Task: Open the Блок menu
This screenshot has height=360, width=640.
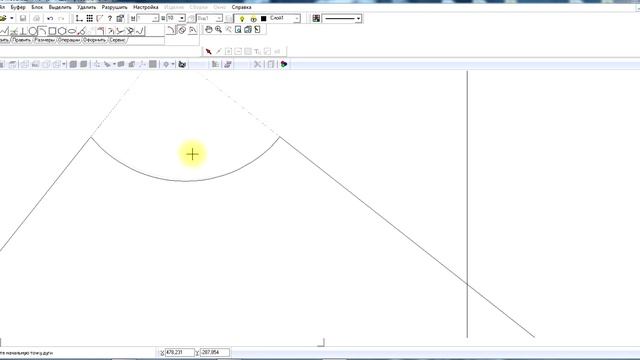Action: coord(37,7)
